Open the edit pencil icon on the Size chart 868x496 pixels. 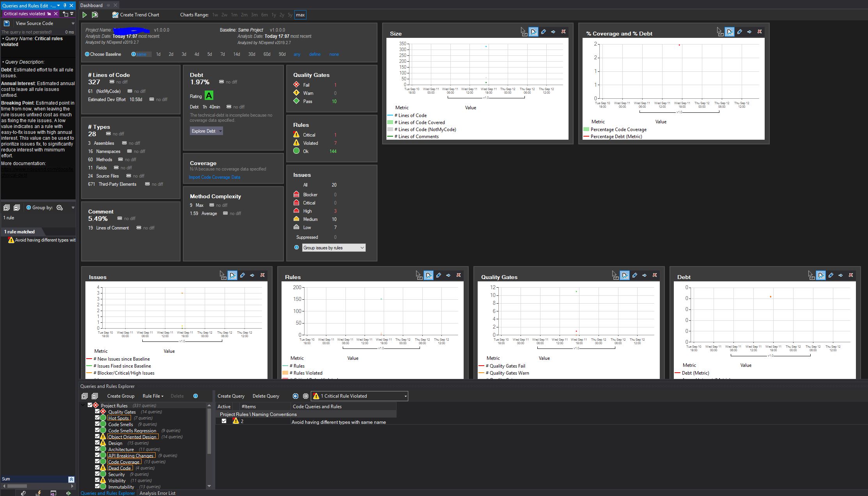[544, 32]
